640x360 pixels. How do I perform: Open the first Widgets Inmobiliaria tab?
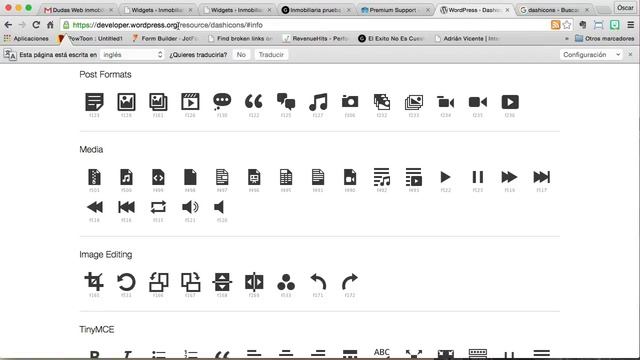[x=158, y=10]
